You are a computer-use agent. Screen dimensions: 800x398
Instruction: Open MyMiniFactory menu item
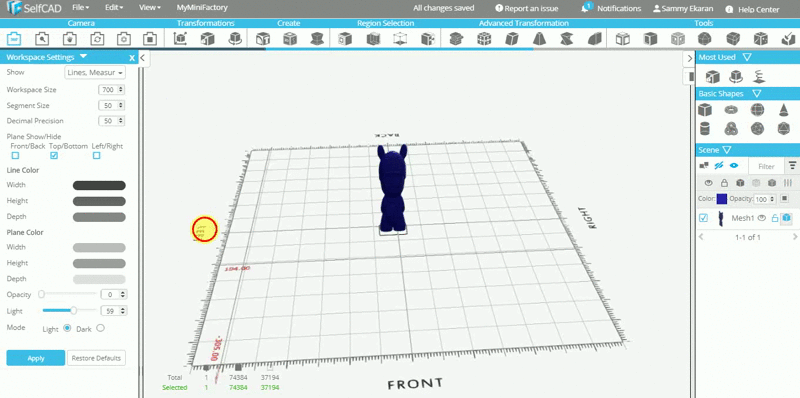(x=202, y=8)
